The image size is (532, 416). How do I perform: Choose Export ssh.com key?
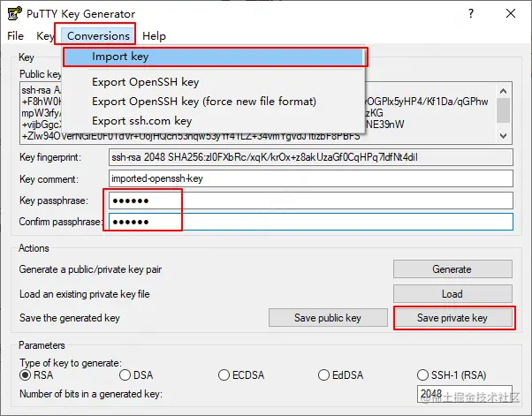point(141,120)
